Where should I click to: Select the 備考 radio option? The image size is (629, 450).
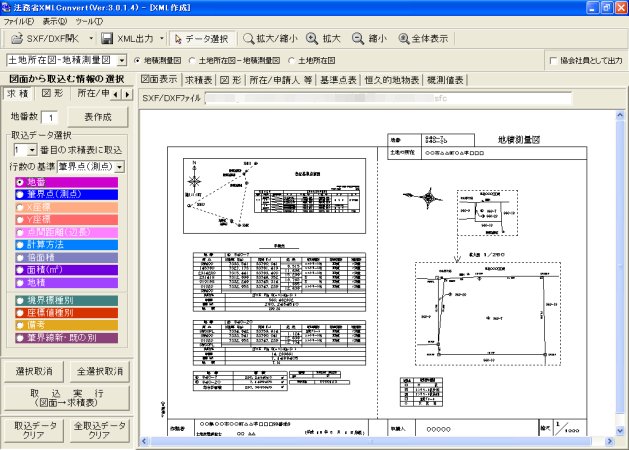(x=20, y=325)
